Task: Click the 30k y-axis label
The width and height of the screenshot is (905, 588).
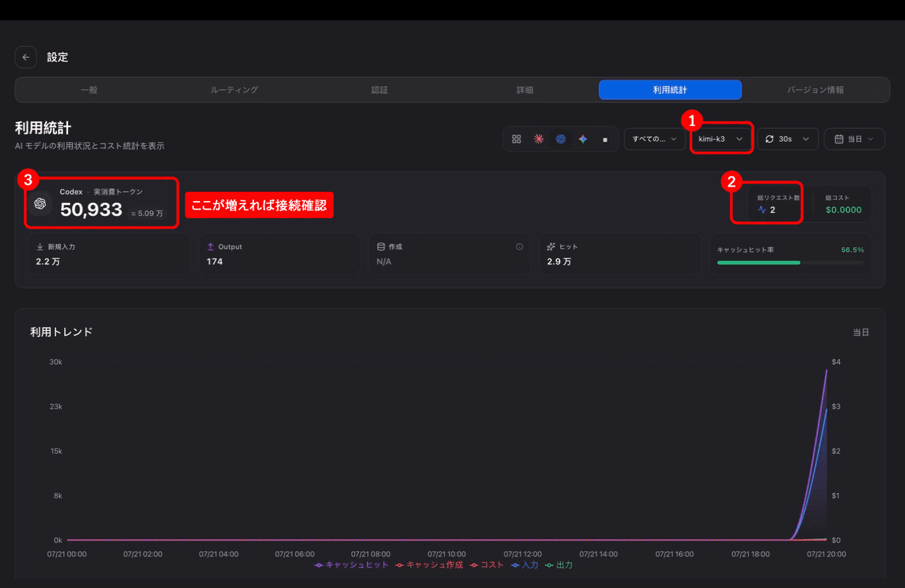Action: click(55, 362)
